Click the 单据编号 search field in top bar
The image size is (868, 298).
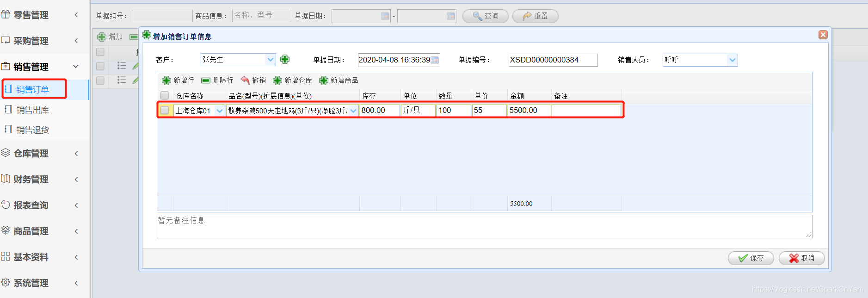click(x=162, y=16)
